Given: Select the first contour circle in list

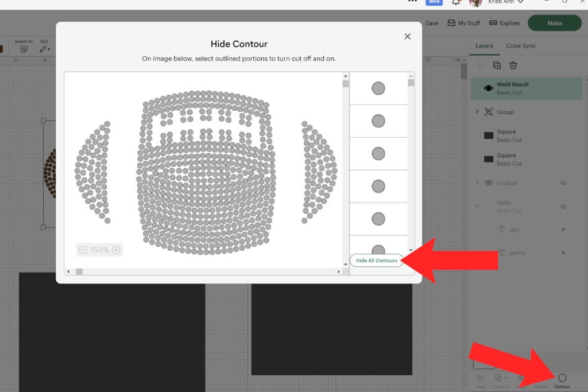Looking at the screenshot, I should pos(378,88).
